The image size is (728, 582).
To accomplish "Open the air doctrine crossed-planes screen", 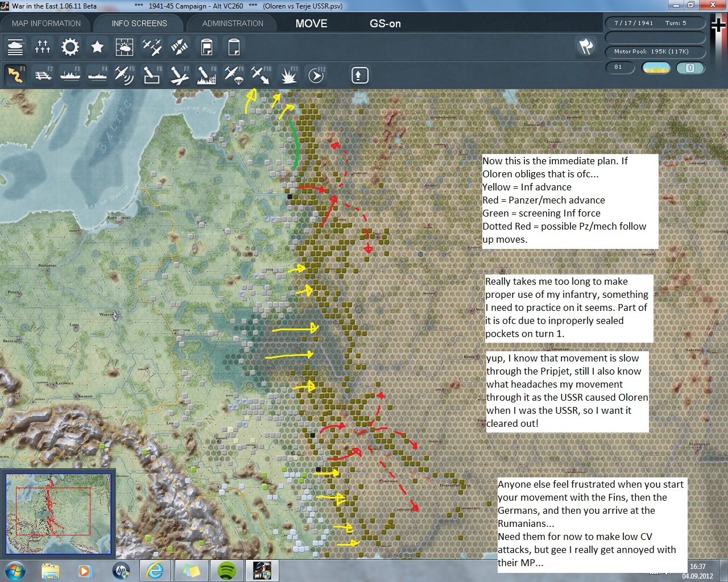I will tap(152, 47).
